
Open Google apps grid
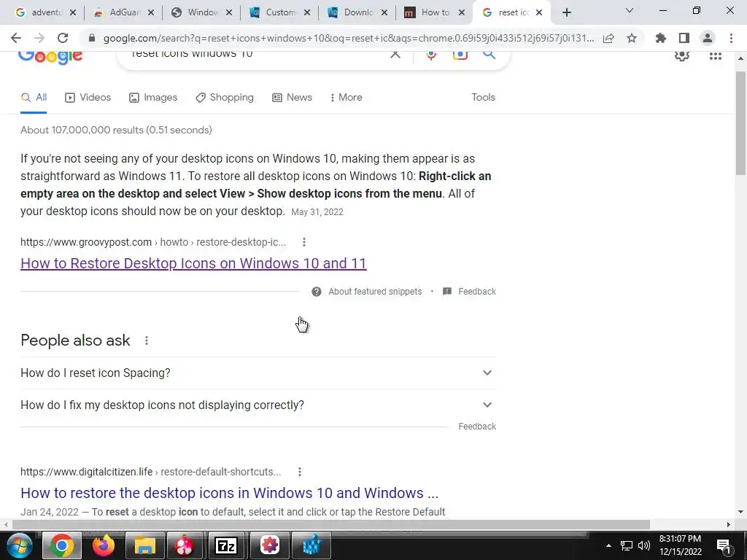[715, 55]
